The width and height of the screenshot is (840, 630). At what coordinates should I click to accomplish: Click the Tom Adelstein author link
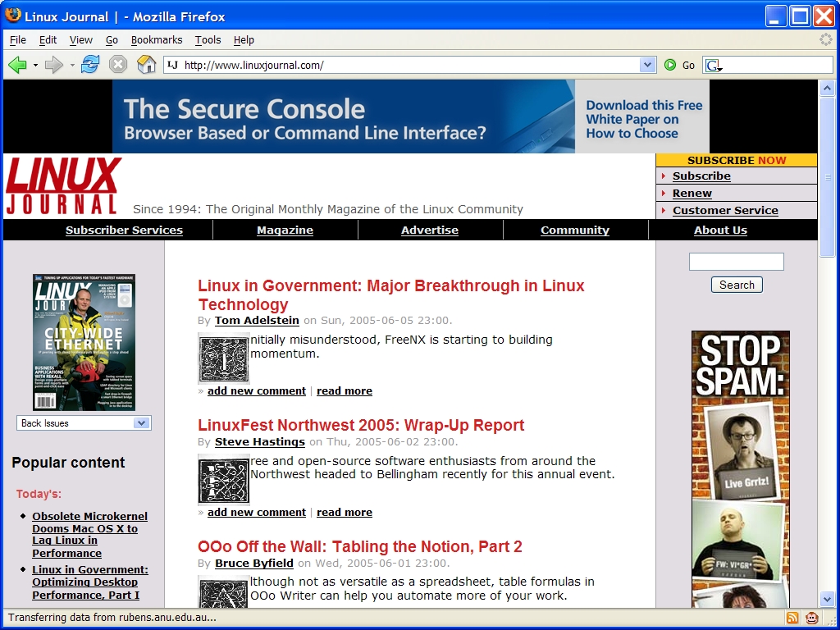(x=257, y=320)
